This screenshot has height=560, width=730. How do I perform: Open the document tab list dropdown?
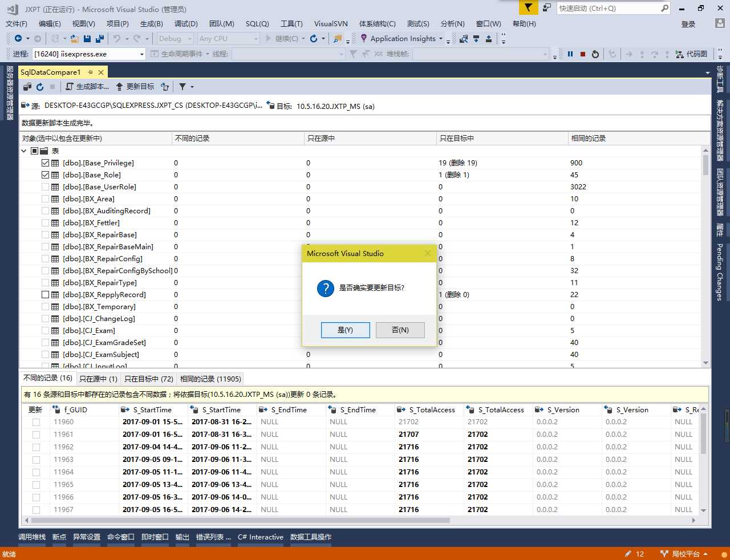pos(707,72)
